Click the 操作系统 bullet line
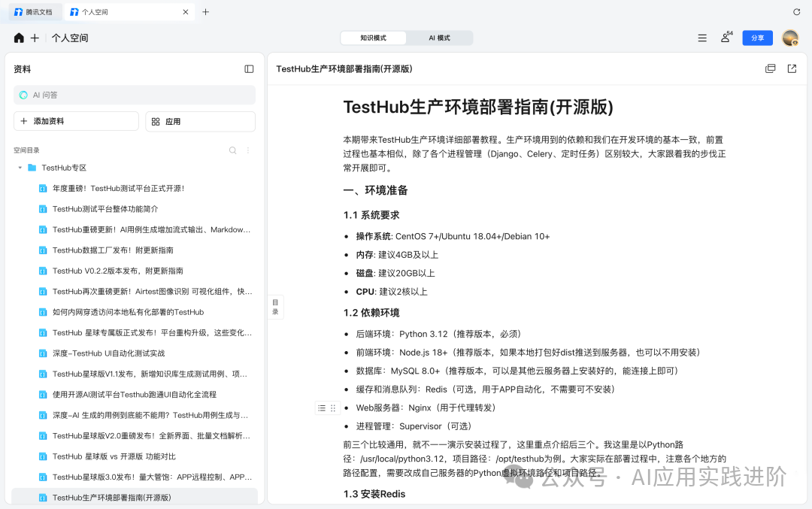Viewport: 812px width, 509px height. (x=453, y=237)
